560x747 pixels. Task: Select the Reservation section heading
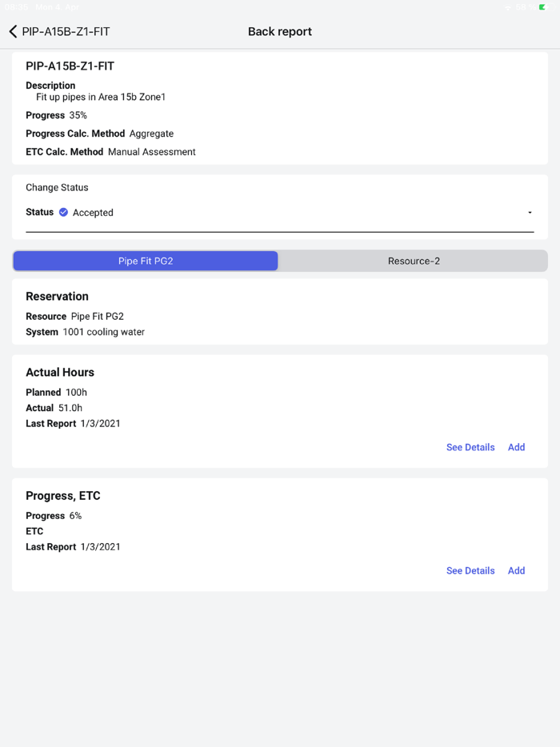point(57,296)
